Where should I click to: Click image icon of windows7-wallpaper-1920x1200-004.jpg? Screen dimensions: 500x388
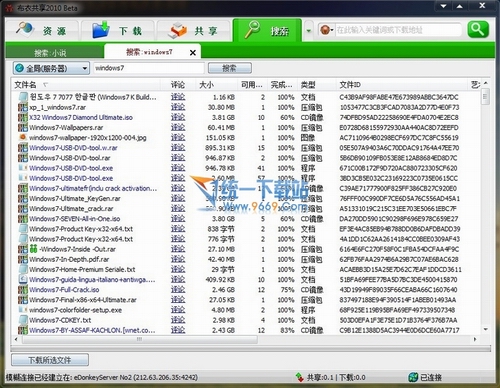click(23, 137)
